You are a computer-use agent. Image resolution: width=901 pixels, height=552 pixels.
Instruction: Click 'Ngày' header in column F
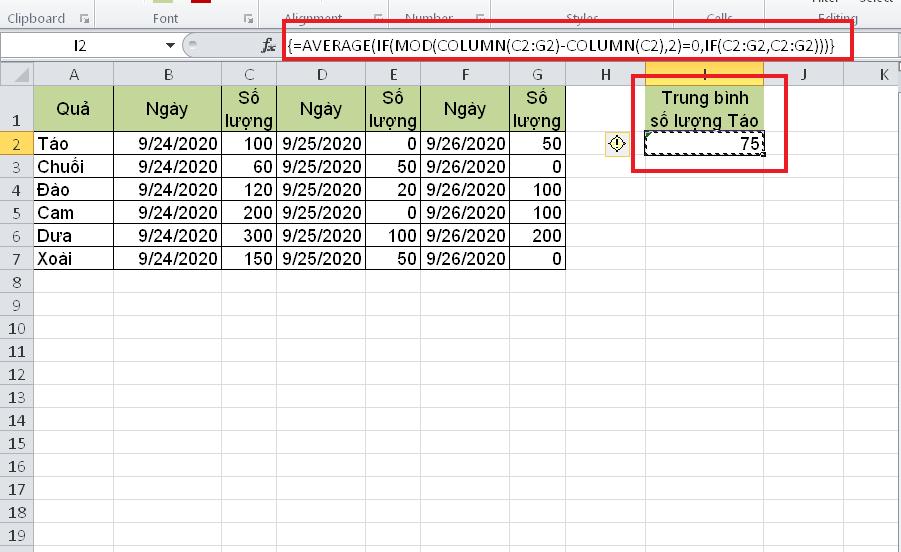tap(465, 109)
